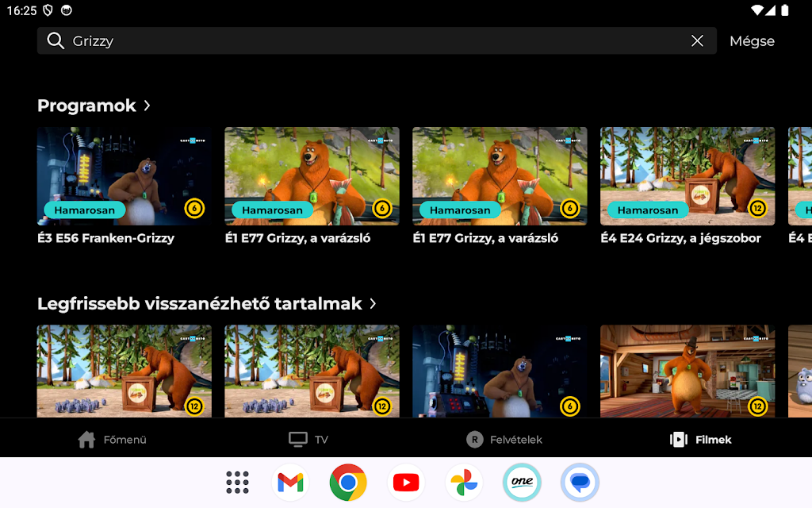This screenshot has width=812, height=508.
Task: Switch to the TV tab
Action: tap(308, 440)
